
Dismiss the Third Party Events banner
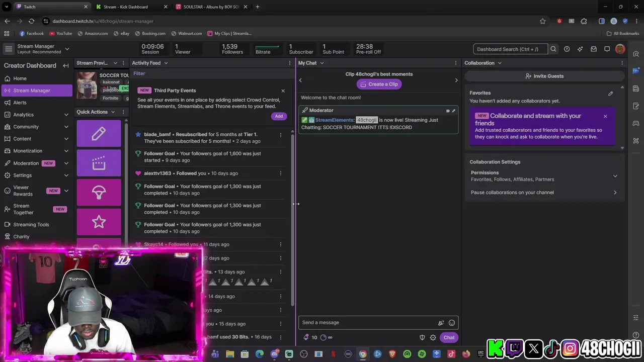coord(283,90)
